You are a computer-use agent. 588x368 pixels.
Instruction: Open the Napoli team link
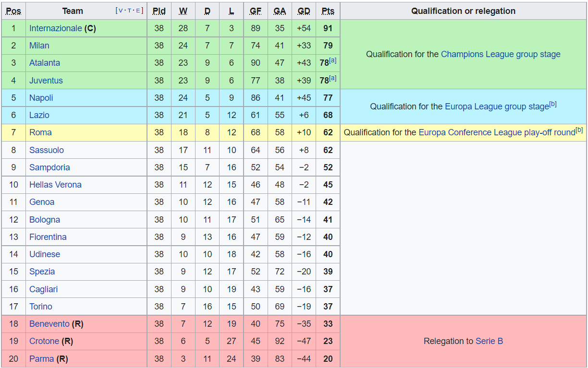[41, 98]
